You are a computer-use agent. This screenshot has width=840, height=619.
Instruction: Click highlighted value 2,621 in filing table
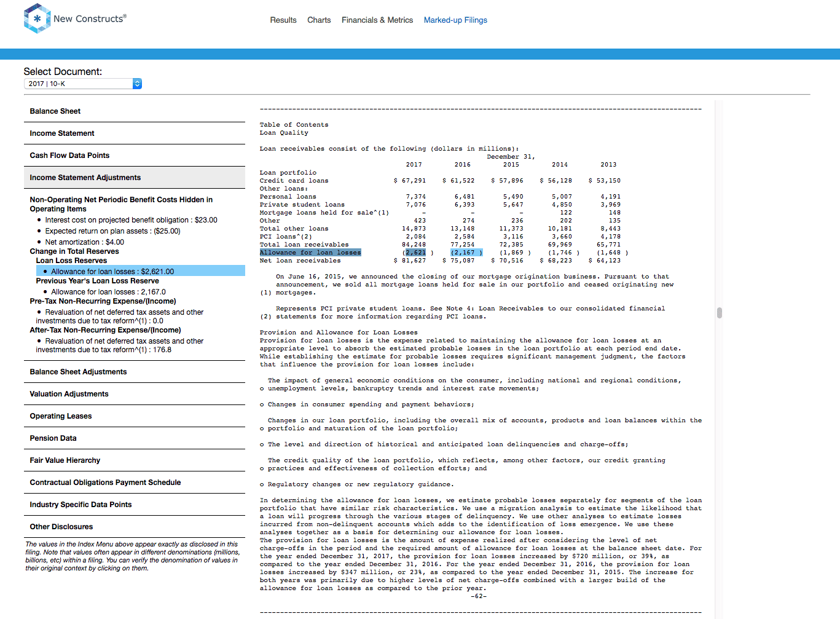(x=415, y=253)
